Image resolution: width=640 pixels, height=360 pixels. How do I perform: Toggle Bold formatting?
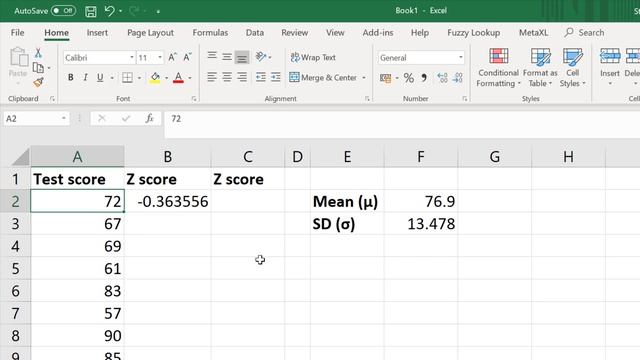click(x=71, y=78)
